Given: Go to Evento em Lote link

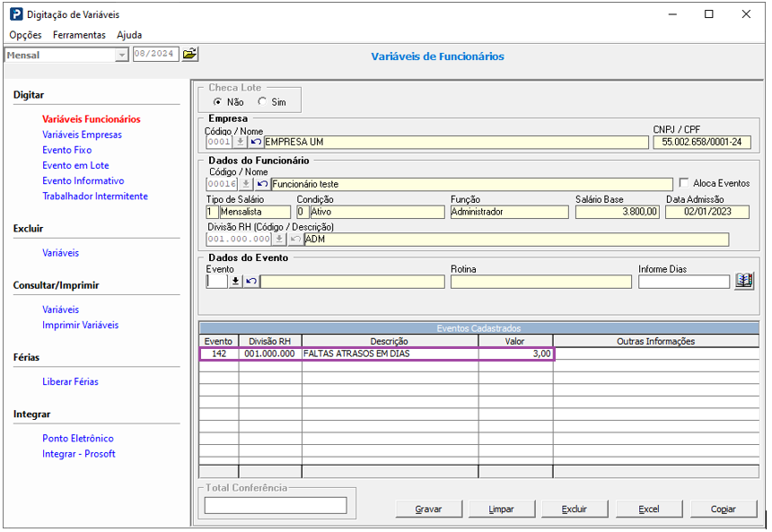Looking at the screenshot, I should 75,165.
